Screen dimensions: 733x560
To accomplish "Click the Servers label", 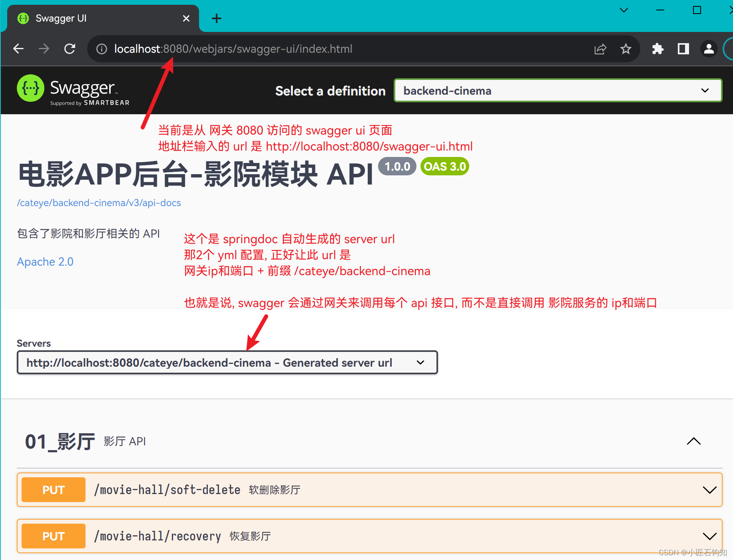I will (x=34, y=344).
